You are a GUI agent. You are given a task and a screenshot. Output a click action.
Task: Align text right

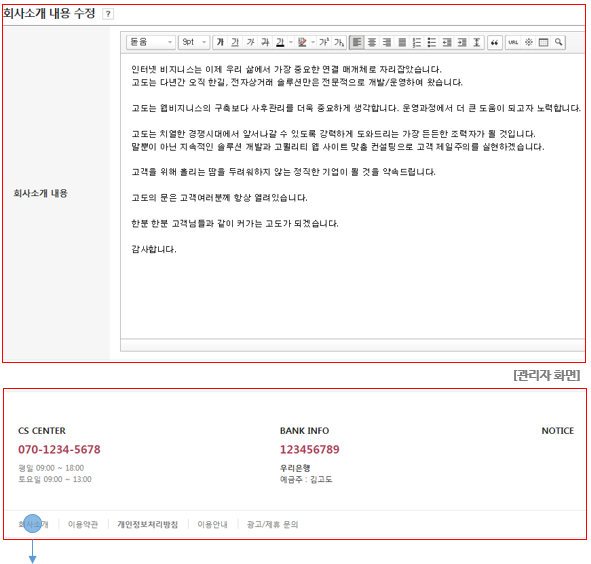387,42
